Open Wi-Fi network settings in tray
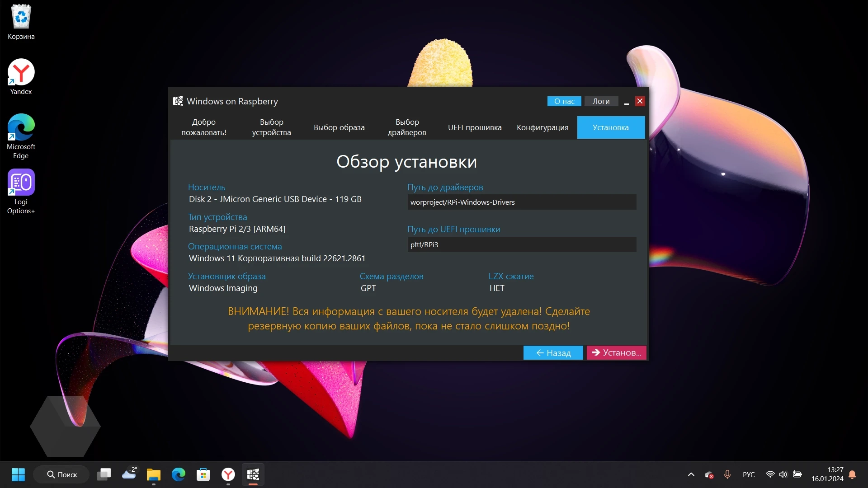 [x=770, y=474]
